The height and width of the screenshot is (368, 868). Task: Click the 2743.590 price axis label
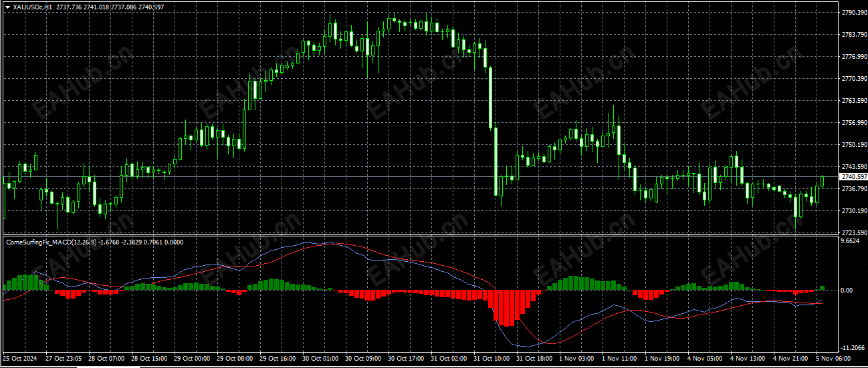[x=853, y=166]
